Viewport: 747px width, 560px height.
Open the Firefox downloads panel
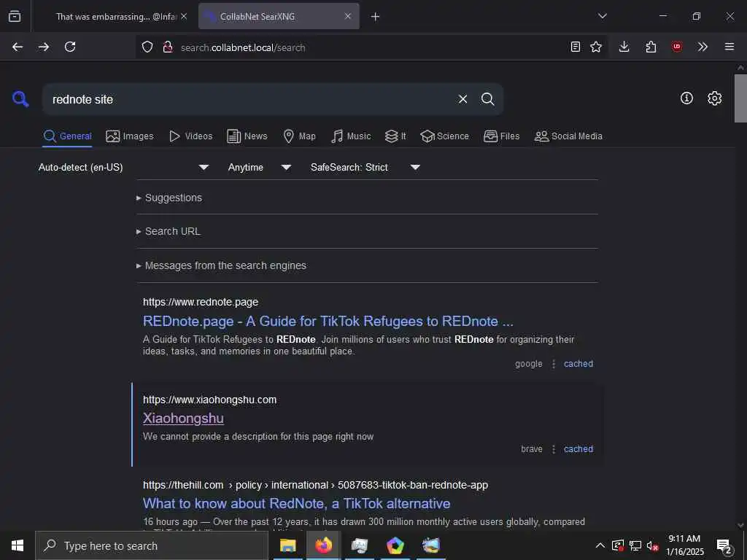point(624,47)
